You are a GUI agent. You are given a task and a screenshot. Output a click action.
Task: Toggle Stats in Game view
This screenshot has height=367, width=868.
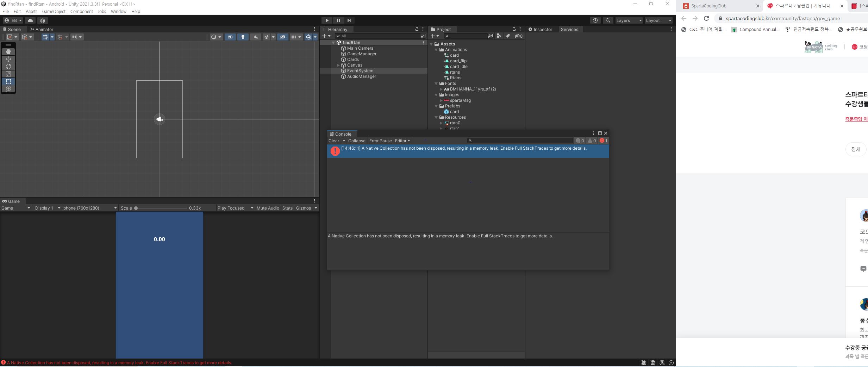(287, 208)
